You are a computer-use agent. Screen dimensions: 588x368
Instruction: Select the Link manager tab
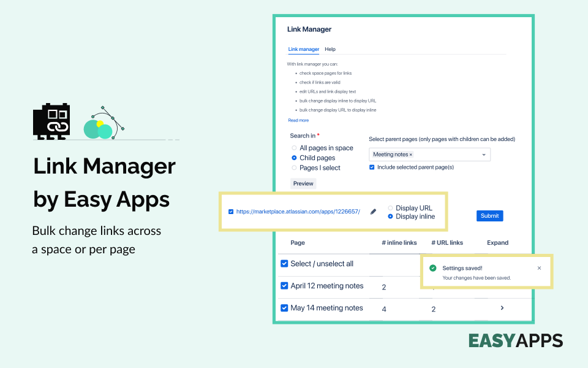coord(303,49)
